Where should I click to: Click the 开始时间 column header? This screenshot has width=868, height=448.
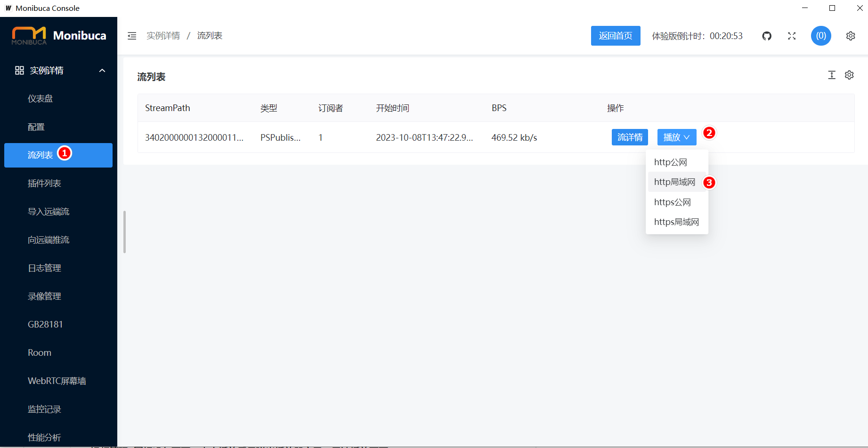(x=393, y=108)
